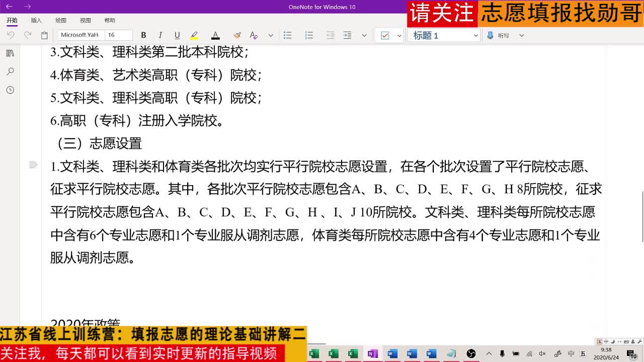644x362 pixels.
Task: Click the Back arrow in title bar
Action: pos(9,7)
